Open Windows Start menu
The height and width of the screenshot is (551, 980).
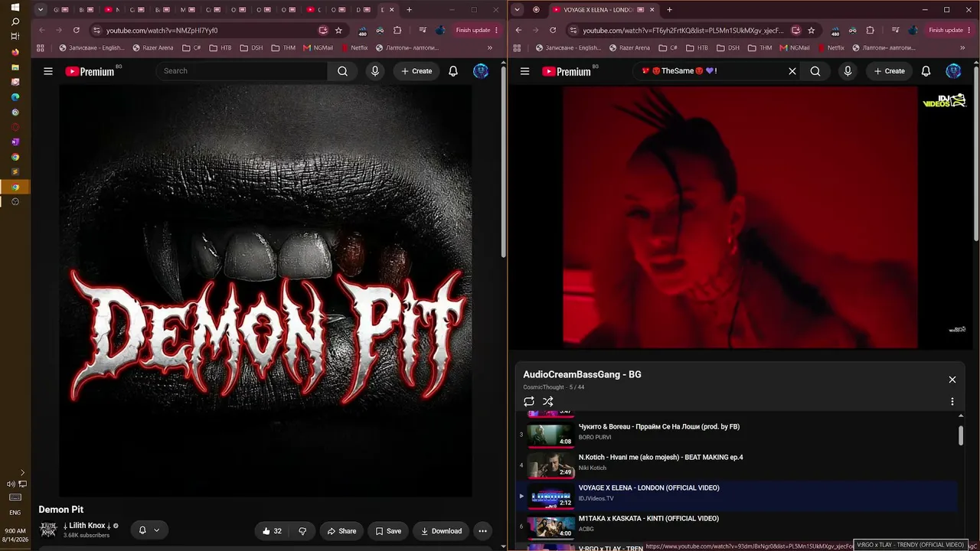tap(15, 8)
